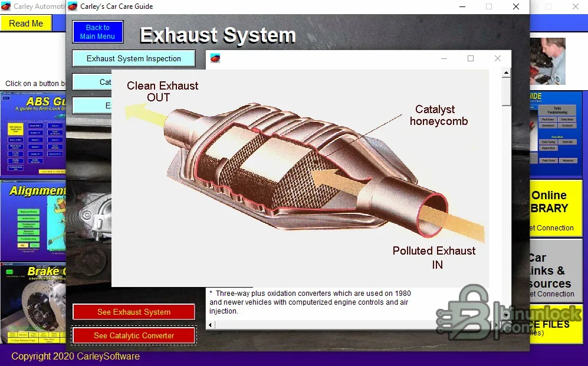
Task: Open the Brake guide thumbnail in background
Action: pyautogui.click(x=33, y=303)
